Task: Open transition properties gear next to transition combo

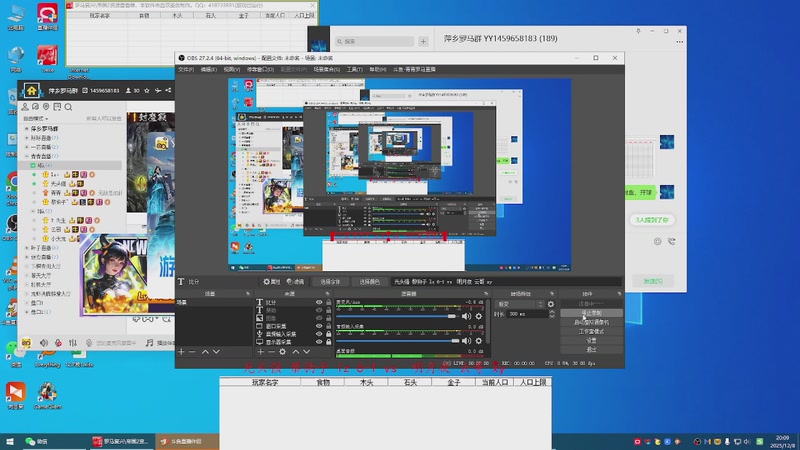Action: (x=551, y=304)
